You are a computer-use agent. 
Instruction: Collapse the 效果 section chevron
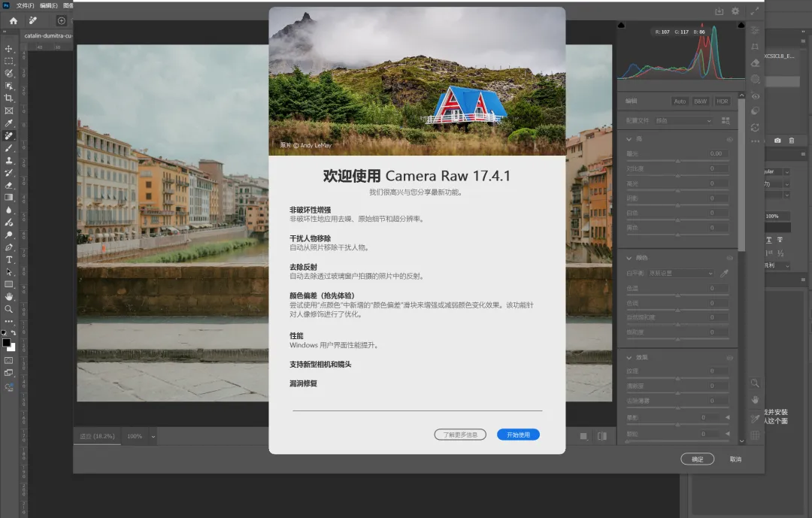tap(629, 358)
